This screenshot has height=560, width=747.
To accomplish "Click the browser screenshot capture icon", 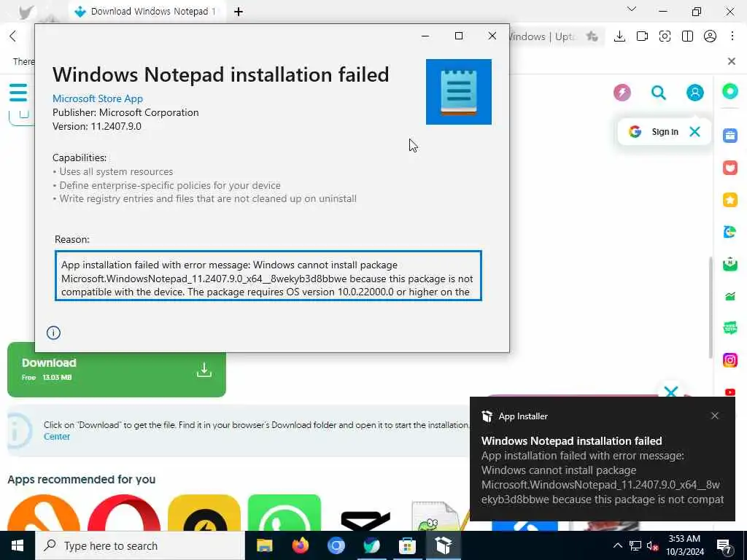I will [665, 36].
